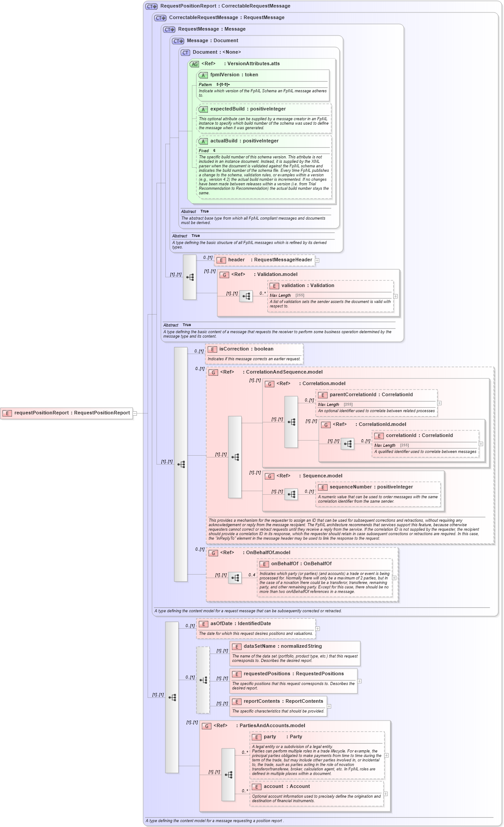Expand the requestedPositions element
The height and width of the screenshot is (827, 504).
(359, 681)
